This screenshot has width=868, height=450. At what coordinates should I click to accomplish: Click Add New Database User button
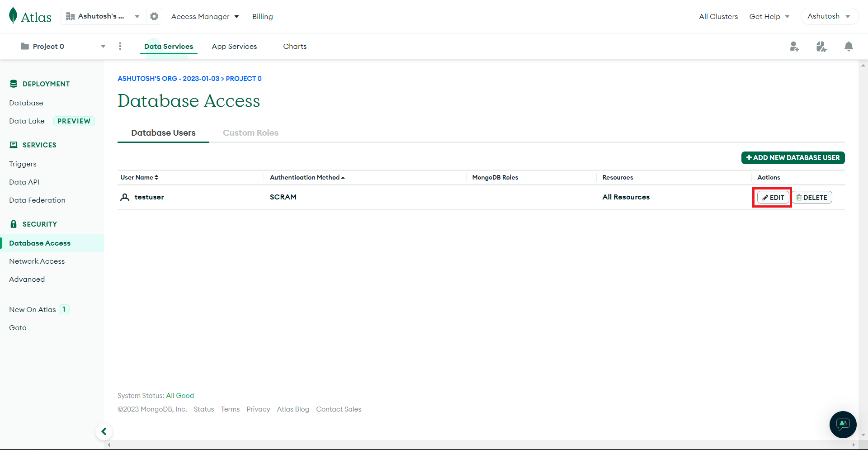click(793, 158)
